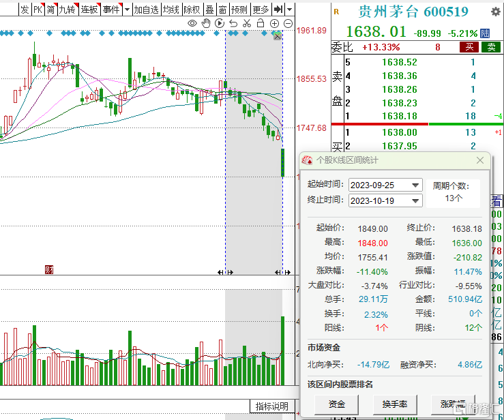Toggle chart visibility with the eye icon
This screenshot has width=504, height=420.
(192, 23)
